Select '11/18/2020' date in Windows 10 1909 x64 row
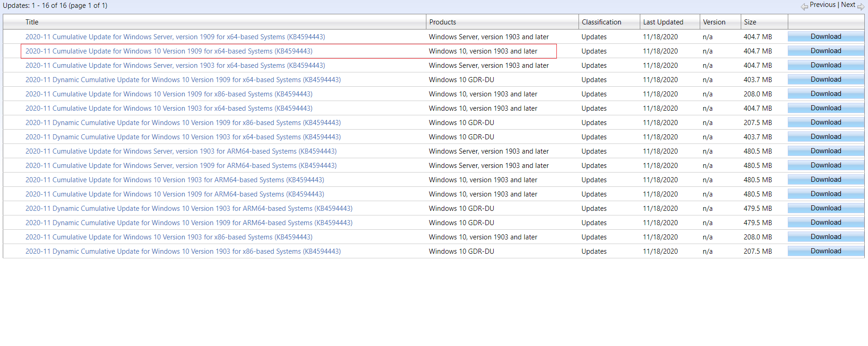Screen dimensions: 868x346 [660, 51]
